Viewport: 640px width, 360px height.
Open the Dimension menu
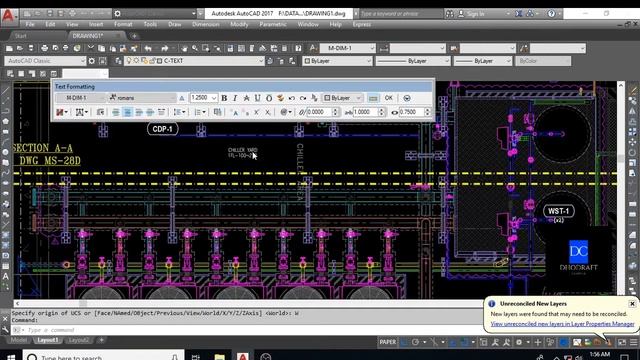point(205,24)
